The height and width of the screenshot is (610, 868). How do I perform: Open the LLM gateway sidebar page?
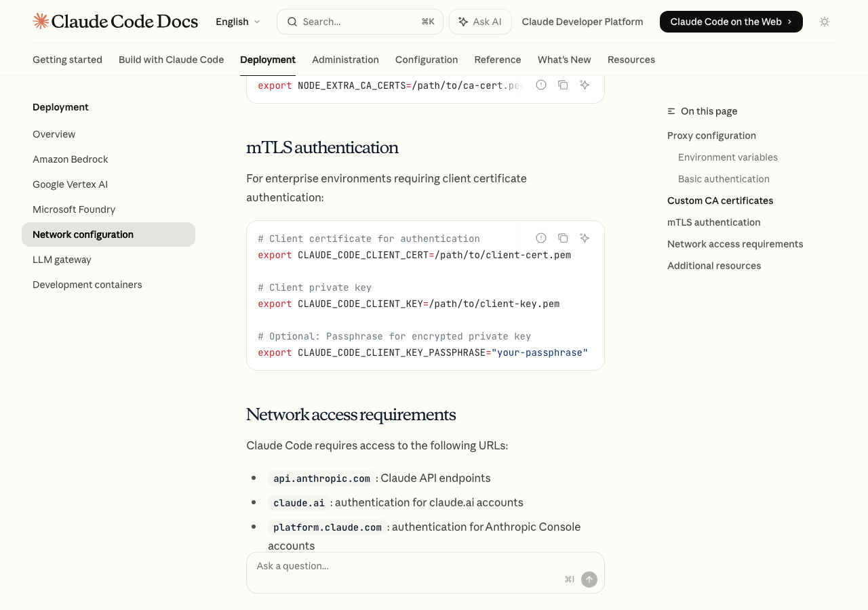coord(62,260)
